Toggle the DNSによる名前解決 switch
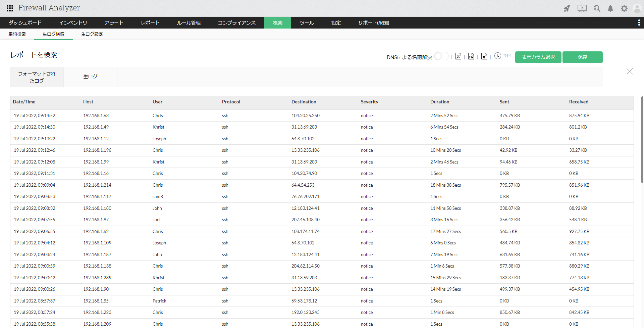 pyautogui.click(x=441, y=56)
